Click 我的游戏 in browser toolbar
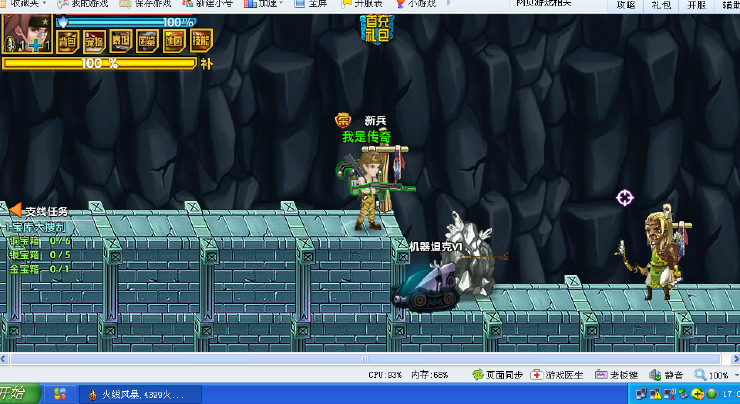The image size is (740, 404). [83, 4]
